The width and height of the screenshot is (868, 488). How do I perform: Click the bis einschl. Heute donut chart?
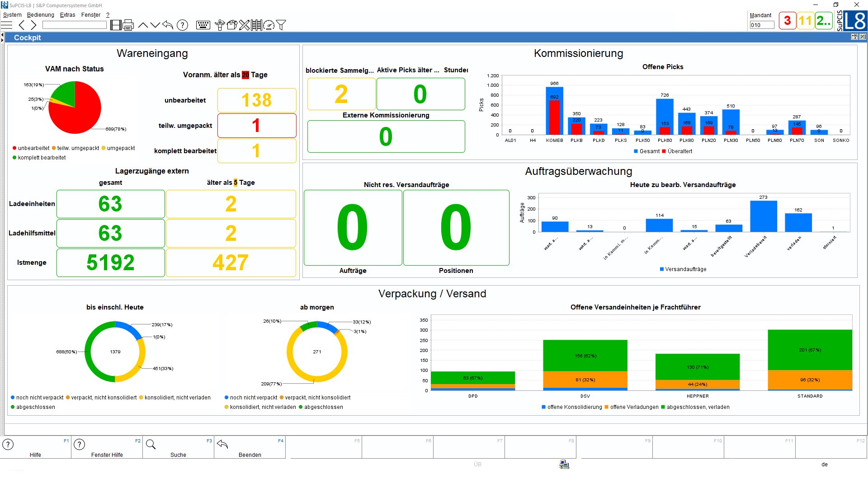[x=115, y=352]
